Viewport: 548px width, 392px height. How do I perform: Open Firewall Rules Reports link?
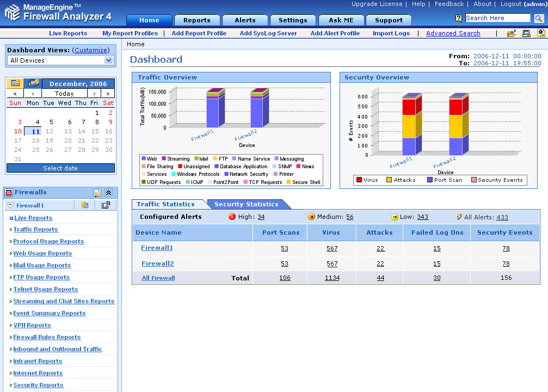47,337
